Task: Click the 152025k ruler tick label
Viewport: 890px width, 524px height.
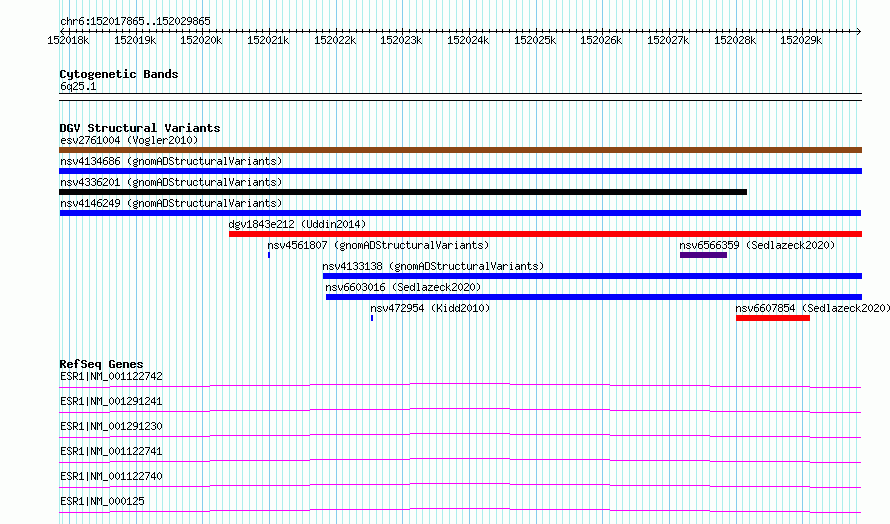Action: pos(535,40)
